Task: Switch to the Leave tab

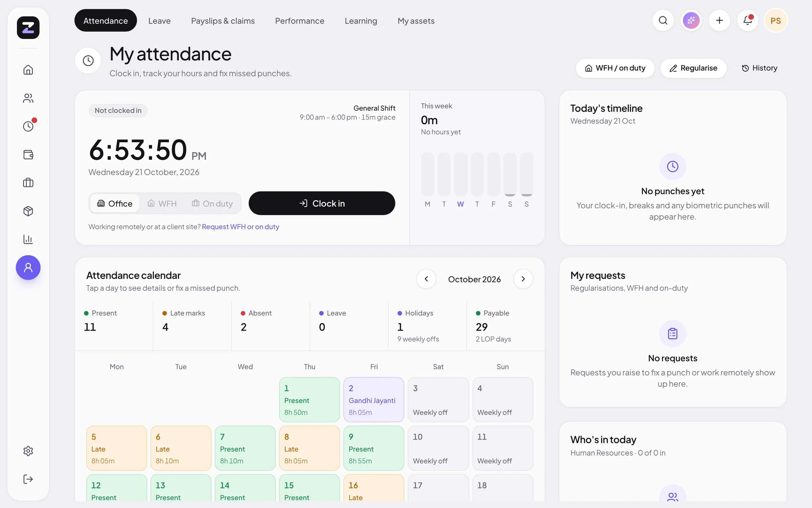Action: tap(159, 21)
